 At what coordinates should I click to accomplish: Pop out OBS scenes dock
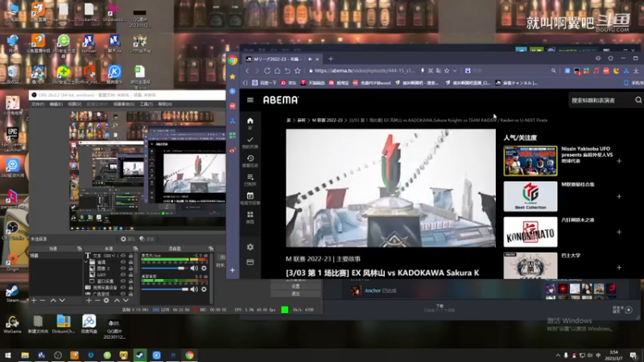pos(79,249)
